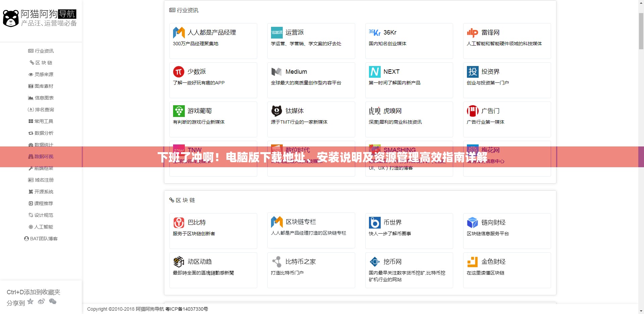
Task: Click the 灵感来源 eye icon in sidebar
Action: [31, 74]
